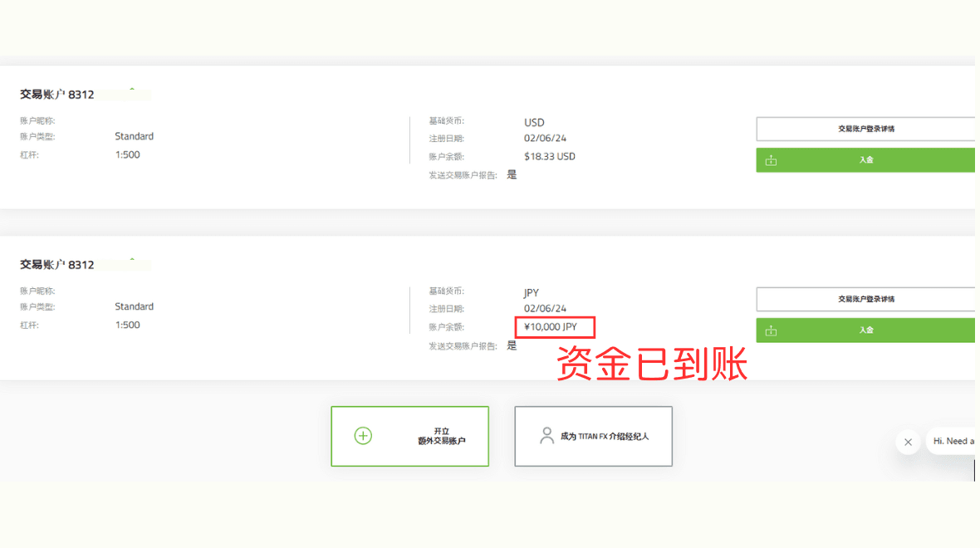Click the Standard account type label
The width and height of the screenshot is (980, 548).
(134, 135)
